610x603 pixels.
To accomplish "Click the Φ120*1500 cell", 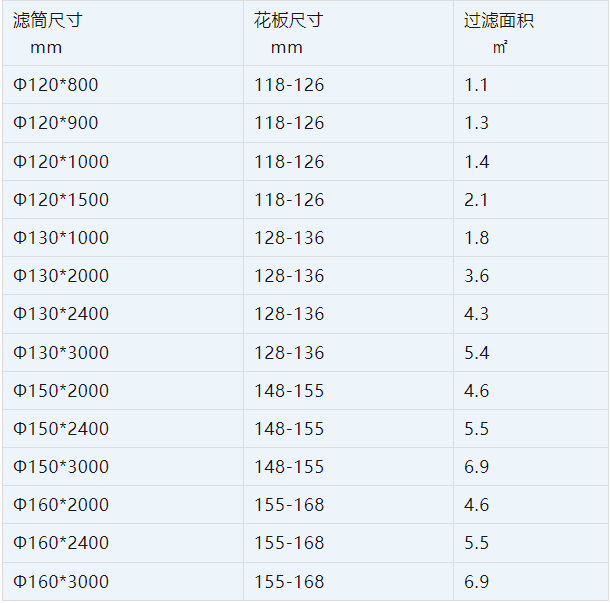I will (x=61, y=200).
